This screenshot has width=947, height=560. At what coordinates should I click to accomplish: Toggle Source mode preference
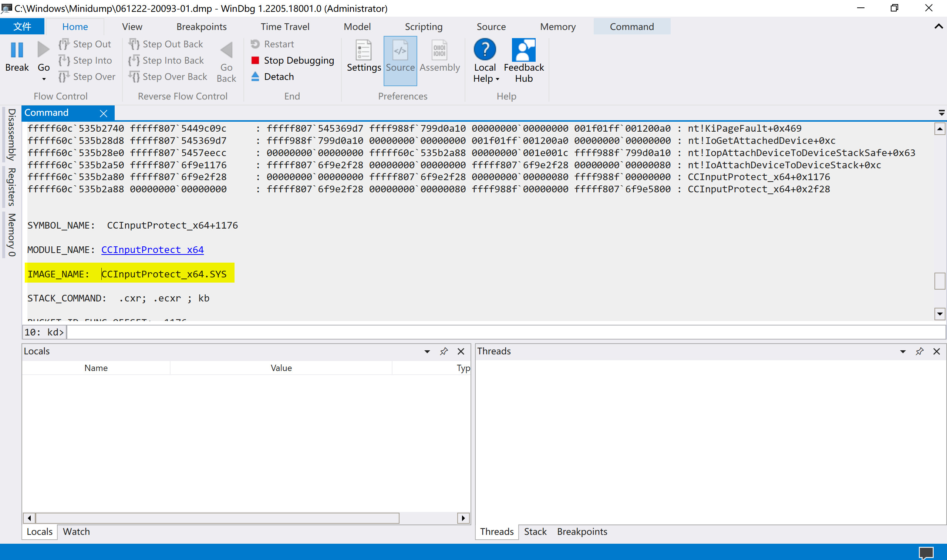coord(400,60)
